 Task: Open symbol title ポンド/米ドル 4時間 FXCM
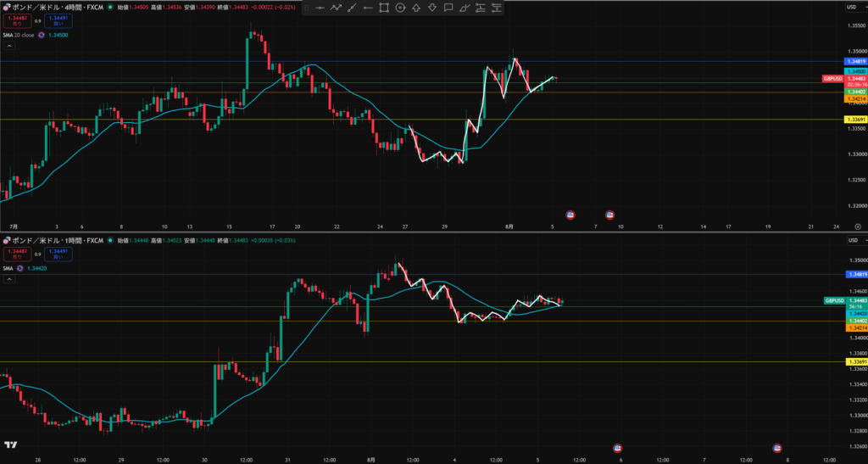pyautogui.click(x=58, y=8)
